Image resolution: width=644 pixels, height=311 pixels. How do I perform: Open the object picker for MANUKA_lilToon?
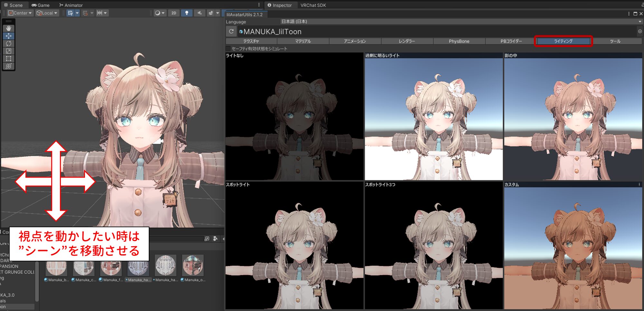(640, 32)
